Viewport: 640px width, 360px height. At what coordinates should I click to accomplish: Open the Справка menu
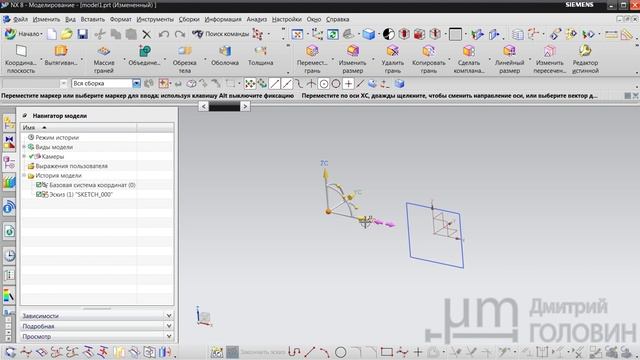click(x=338, y=19)
